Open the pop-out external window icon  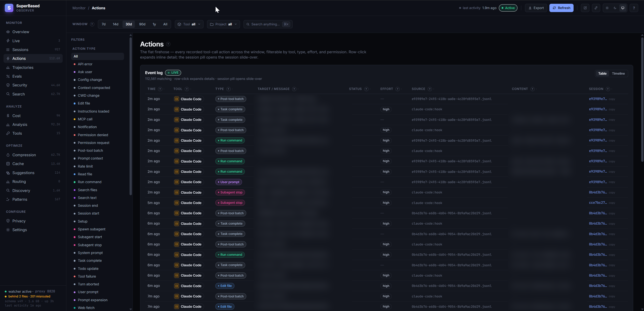tap(585, 8)
